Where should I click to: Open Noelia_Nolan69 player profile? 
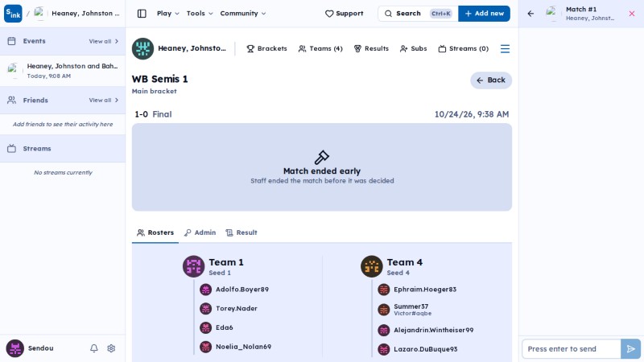click(x=243, y=347)
